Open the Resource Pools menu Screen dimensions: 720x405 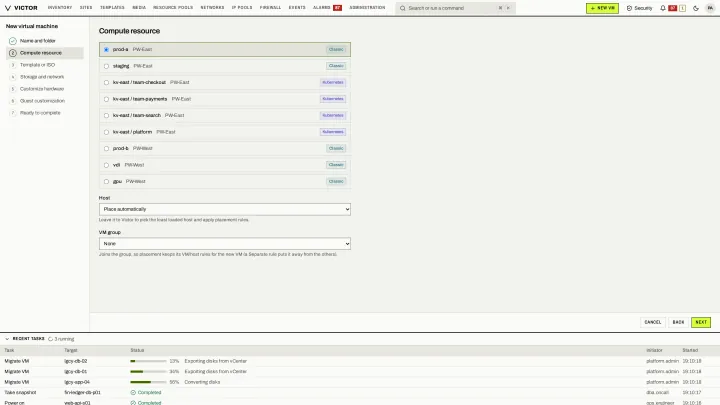[x=173, y=8]
